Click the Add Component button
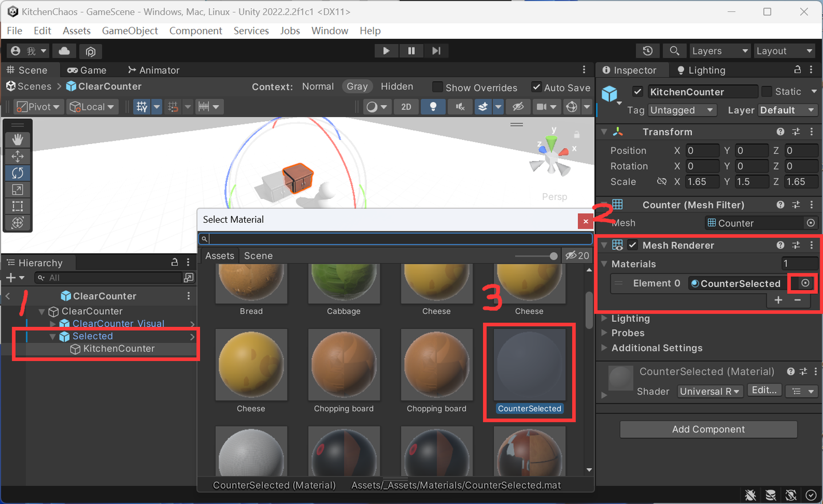The height and width of the screenshot is (504, 823). pyautogui.click(x=708, y=429)
